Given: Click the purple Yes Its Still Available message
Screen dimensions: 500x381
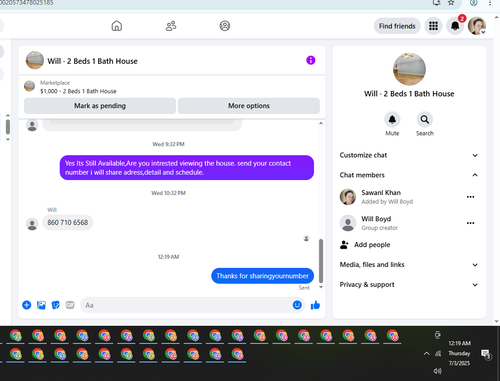Looking at the screenshot, I should coord(187,168).
